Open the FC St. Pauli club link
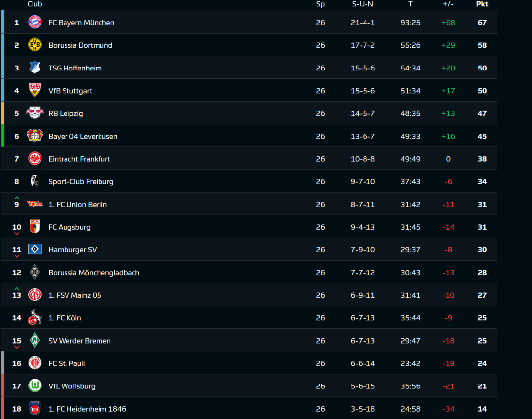This screenshot has height=419, width=532. click(66, 363)
